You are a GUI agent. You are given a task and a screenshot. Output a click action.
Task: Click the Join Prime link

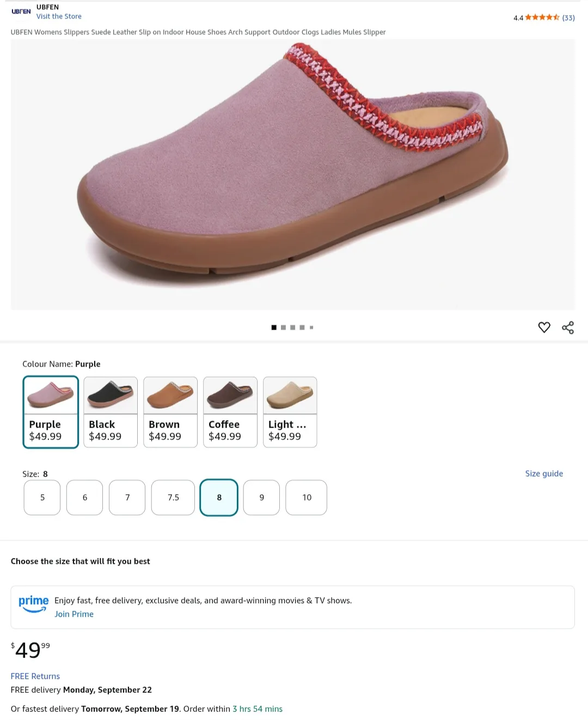tap(74, 614)
